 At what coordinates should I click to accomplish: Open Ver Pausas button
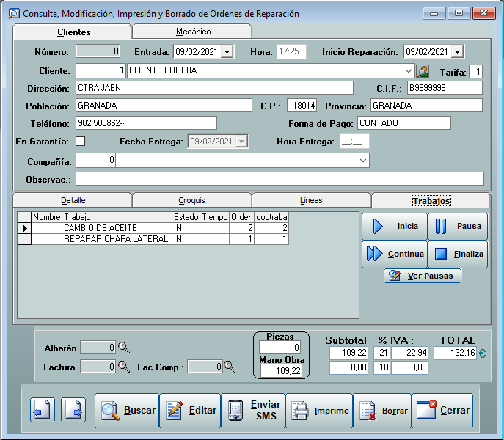coord(423,276)
